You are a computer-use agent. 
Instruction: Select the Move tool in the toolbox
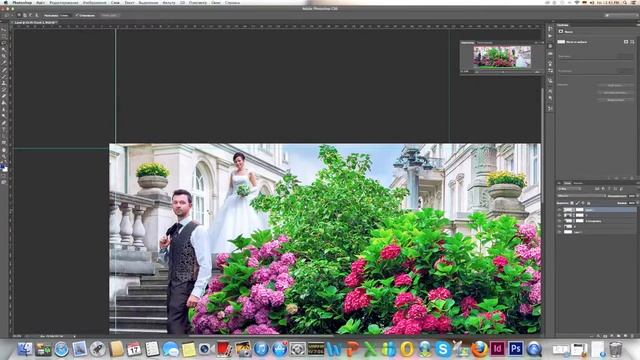coord(4,30)
